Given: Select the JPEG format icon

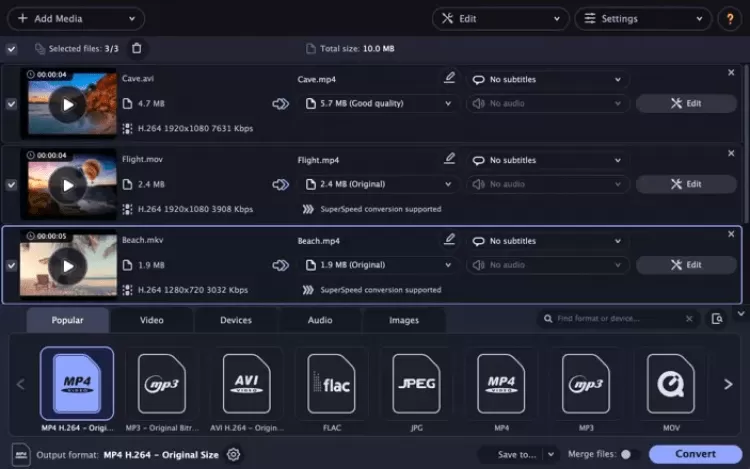Looking at the screenshot, I should pos(416,384).
